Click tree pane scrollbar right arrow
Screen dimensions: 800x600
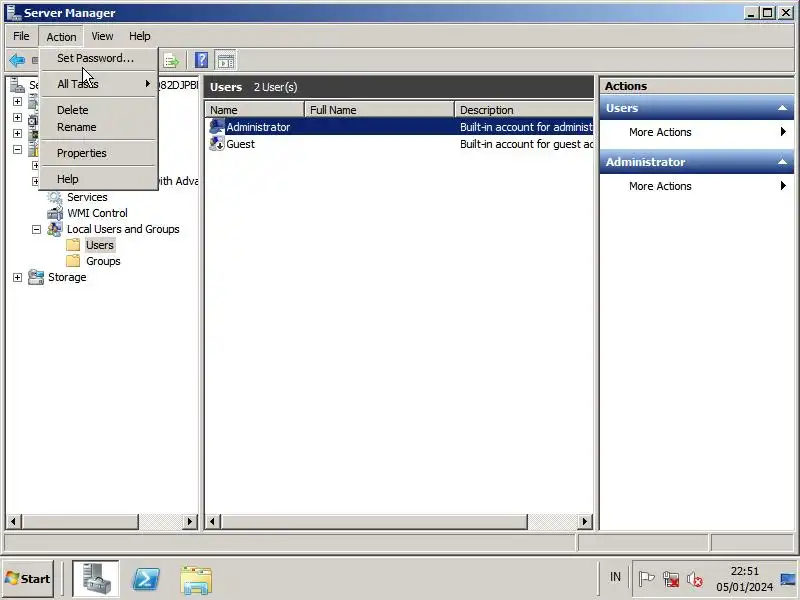(x=190, y=521)
